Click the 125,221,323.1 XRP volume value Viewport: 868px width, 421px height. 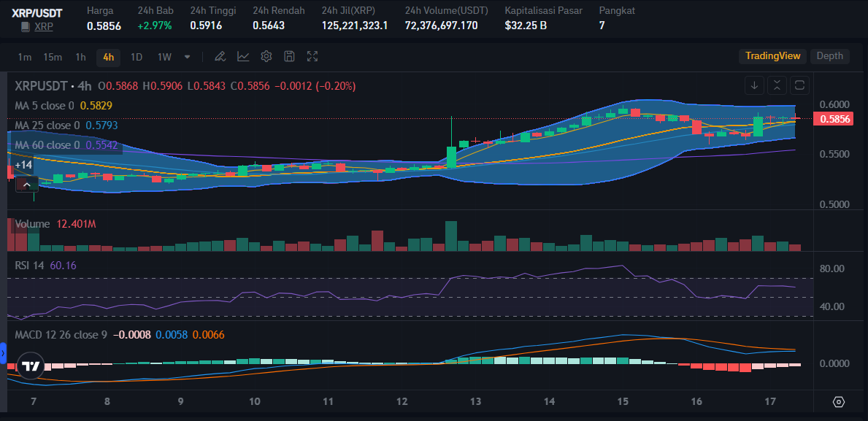[x=355, y=26]
